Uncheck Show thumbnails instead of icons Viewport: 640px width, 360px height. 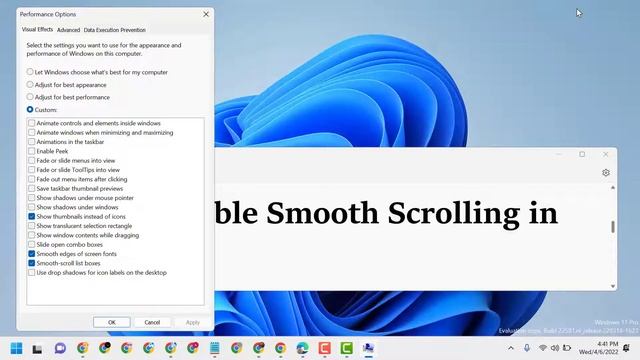click(x=31, y=216)
